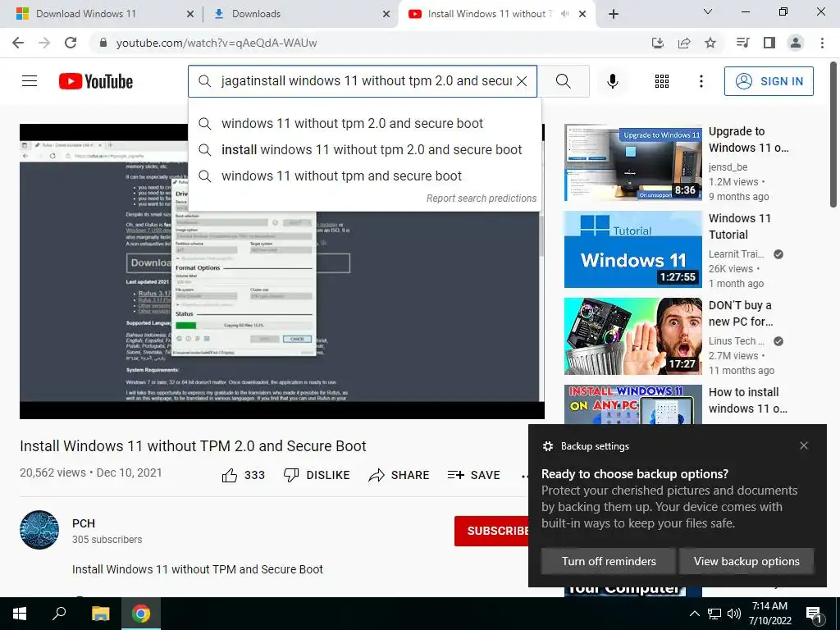Open taskbar search magnifier

(59, 614)
